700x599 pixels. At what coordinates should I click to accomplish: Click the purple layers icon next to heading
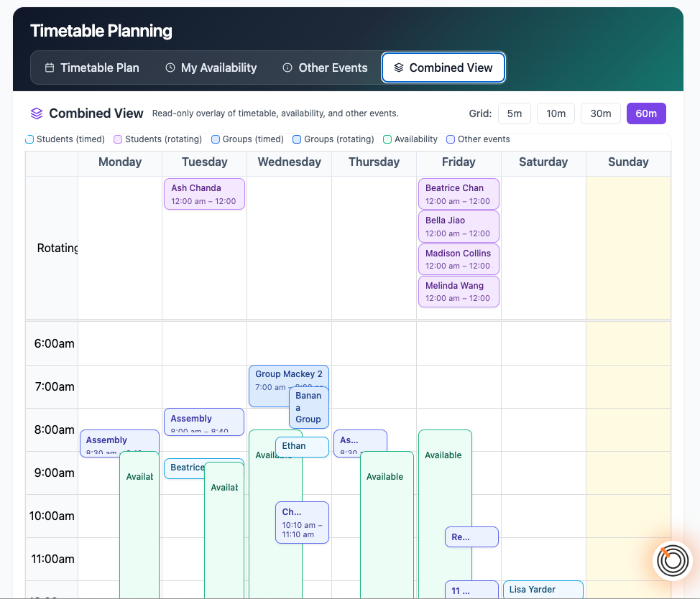pos(37,113)
